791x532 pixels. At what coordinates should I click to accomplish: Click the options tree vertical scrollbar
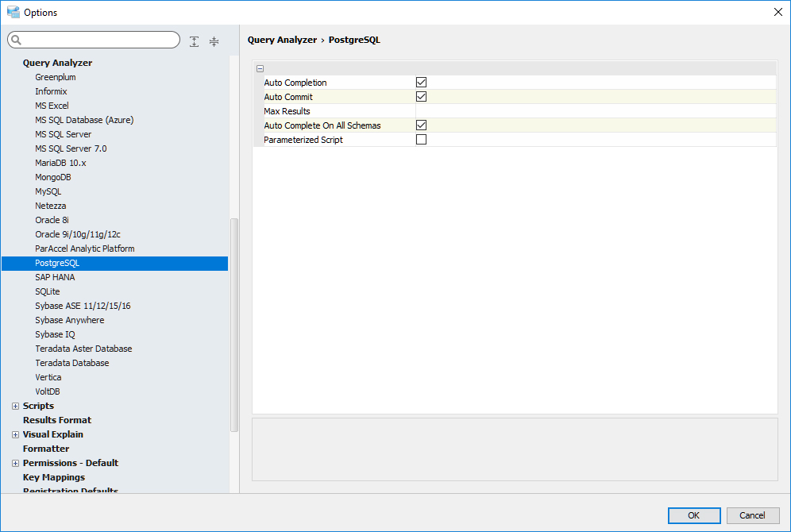click(x=233, y=326)
